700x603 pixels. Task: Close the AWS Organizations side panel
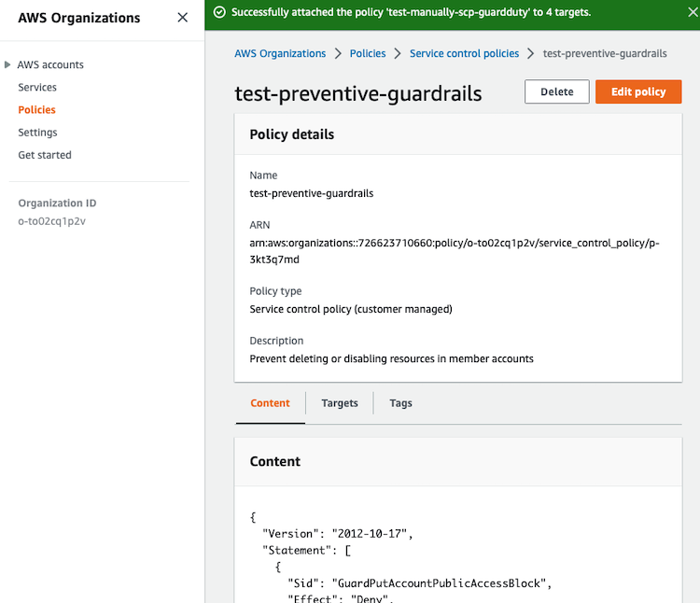click(182, 18)
